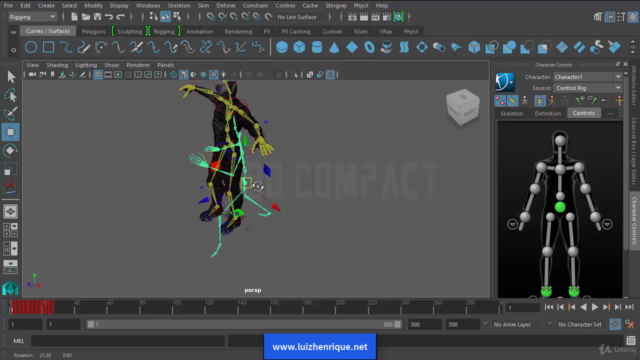
Task: Click the playback end frame field 300
Action: click(x=424, y=324)
